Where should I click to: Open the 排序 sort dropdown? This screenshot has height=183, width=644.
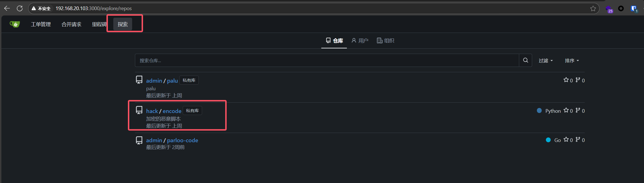click(x=572, y=60)
